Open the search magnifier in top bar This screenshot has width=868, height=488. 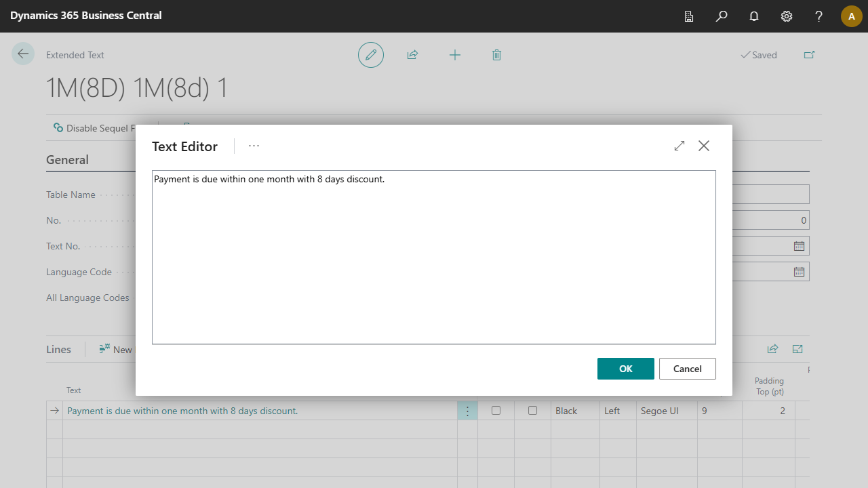point(722,16)
